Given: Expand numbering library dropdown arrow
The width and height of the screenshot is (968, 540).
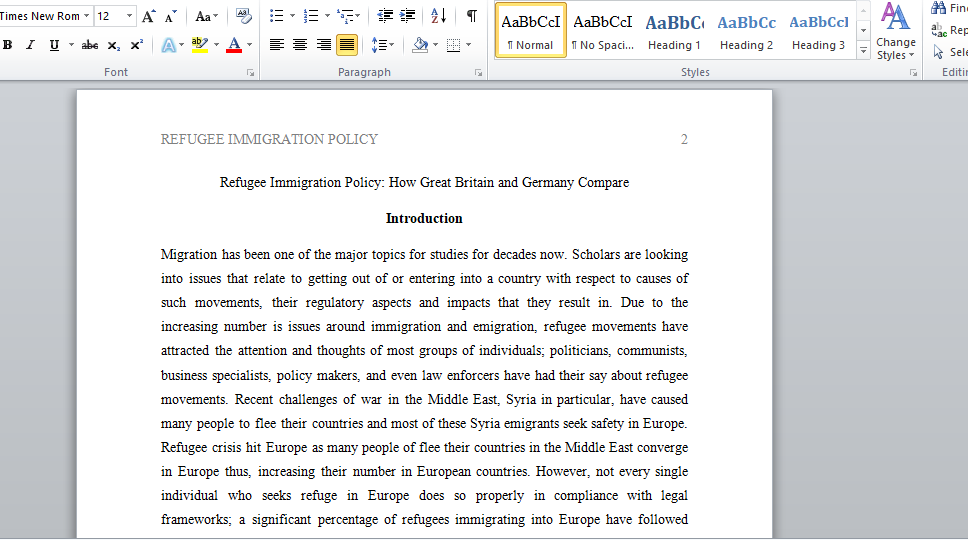Looking at the screenshot, I should (x=327, y=16).
